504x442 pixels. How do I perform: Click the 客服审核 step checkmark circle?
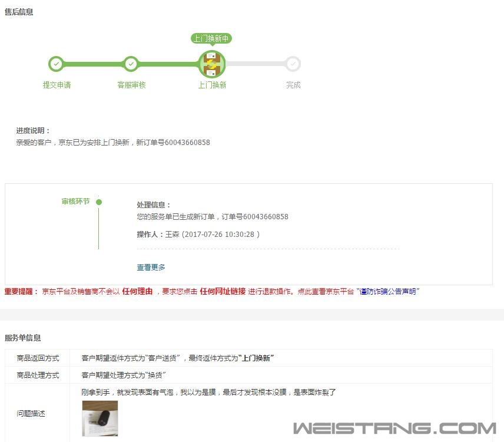(x=131, y=64)
